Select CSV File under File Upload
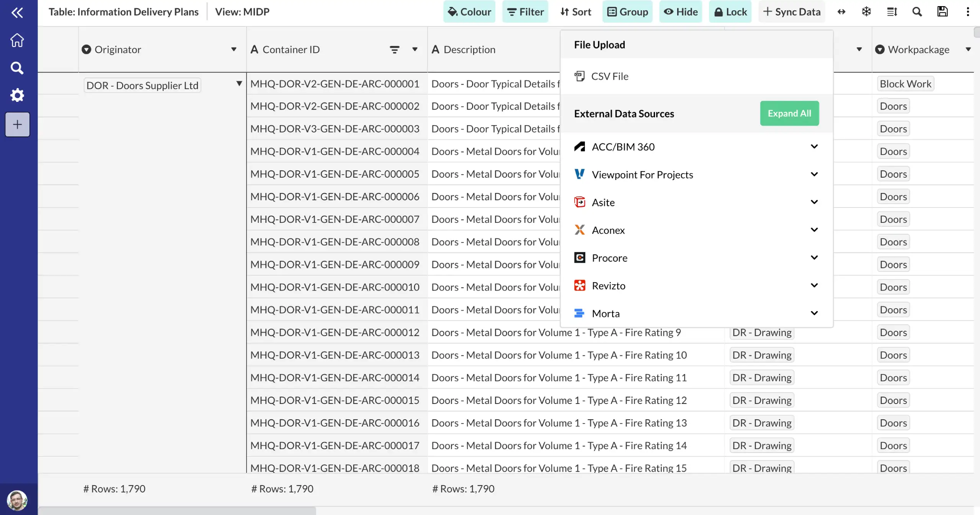This screenshot has height=515, width=980. click(x=609, y=76)
